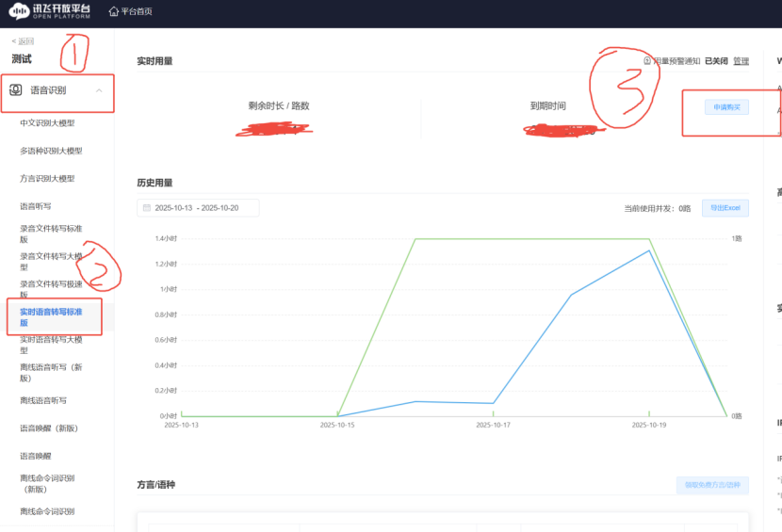Open 方言识别大模型 sidebar item

[47, 178]
